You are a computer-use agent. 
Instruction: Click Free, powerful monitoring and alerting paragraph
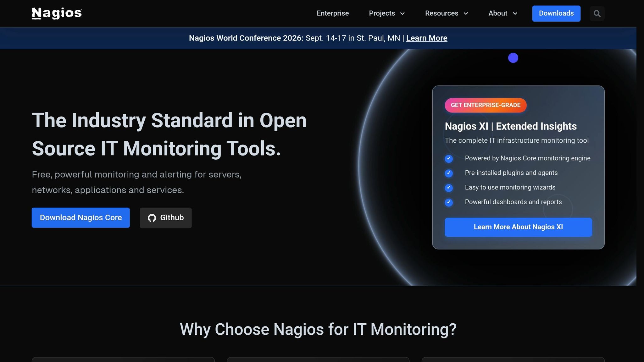click(137, 182)
